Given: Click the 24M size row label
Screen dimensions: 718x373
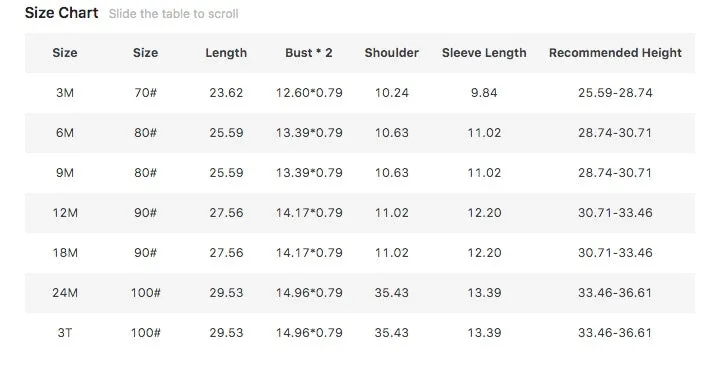Looking at the screenshot, I should tap(65, 293).
